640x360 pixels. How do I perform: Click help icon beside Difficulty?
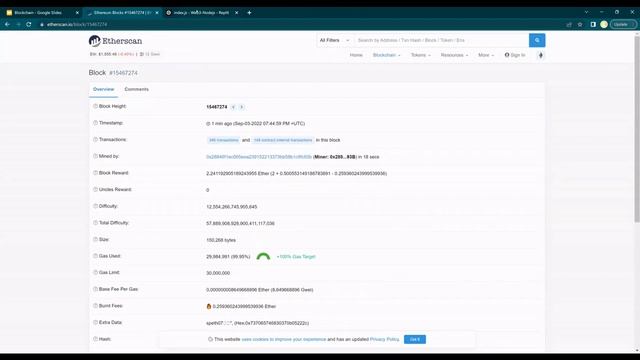pos(96,206)
